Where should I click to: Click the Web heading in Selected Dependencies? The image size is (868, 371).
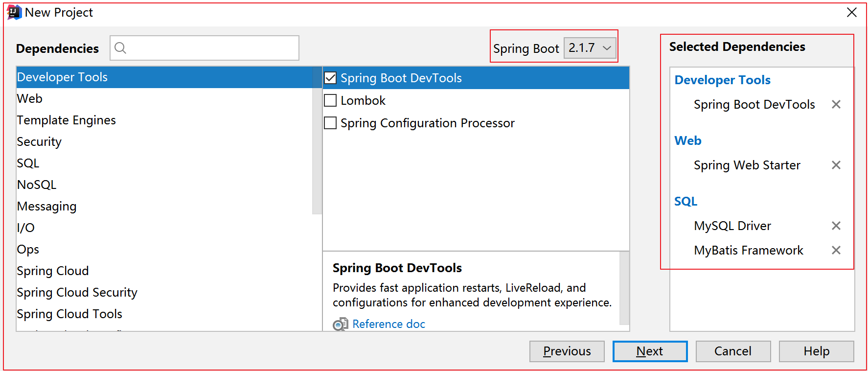point(687,140)
